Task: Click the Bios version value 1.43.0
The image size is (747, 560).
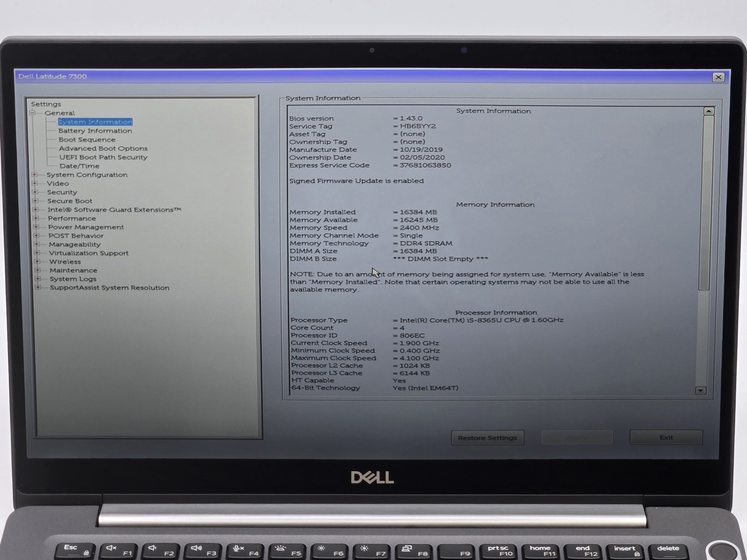Action: 411,119
